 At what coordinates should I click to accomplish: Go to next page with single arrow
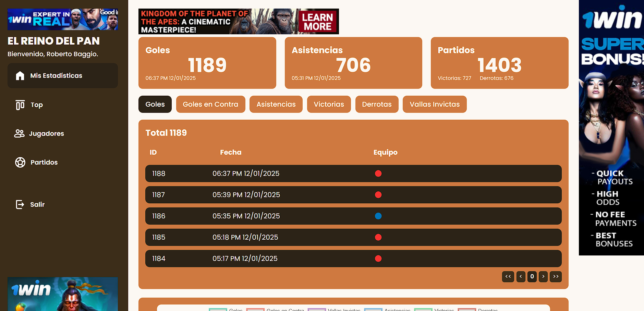pyautogui.click(x=543, y=277)
